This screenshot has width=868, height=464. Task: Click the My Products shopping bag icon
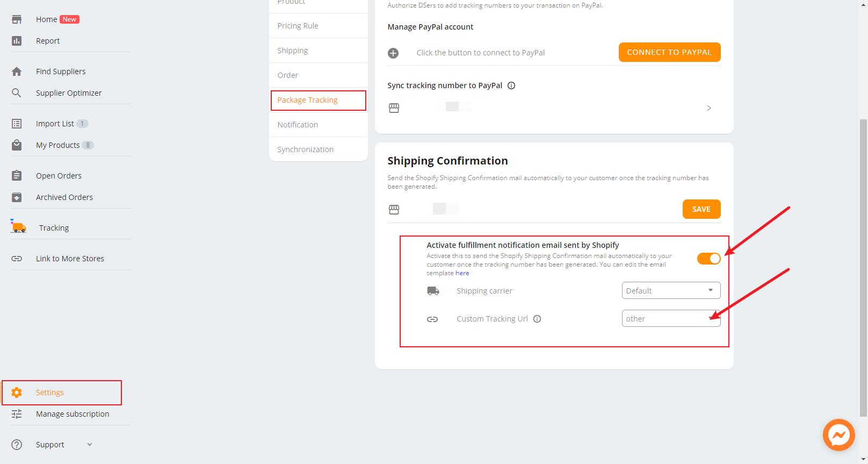[17, 145]
